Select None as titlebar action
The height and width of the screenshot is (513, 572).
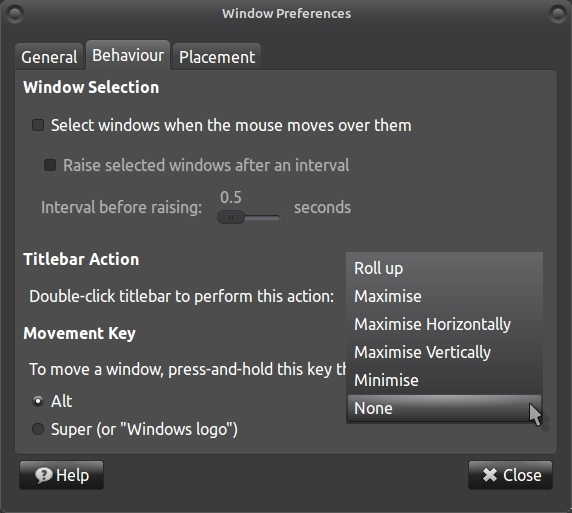(444, 408)
